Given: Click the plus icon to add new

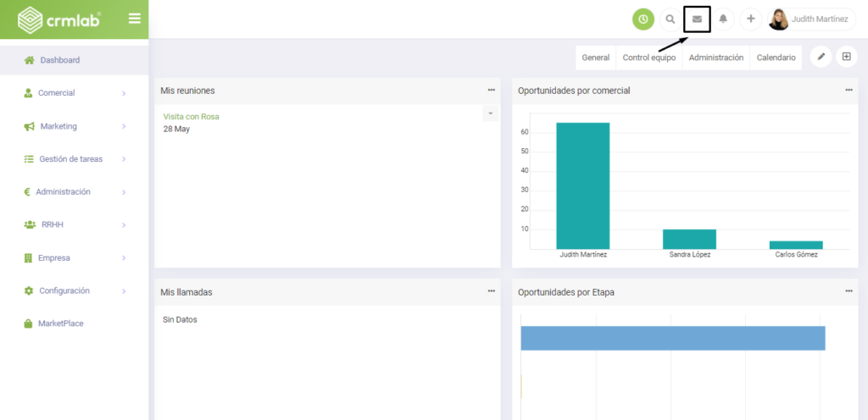Looking at the screenshot, I should pos(750,19).
